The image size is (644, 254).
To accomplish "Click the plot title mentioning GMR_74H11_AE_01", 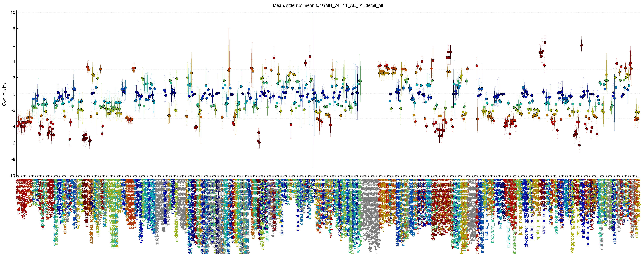I will [328, 5].
